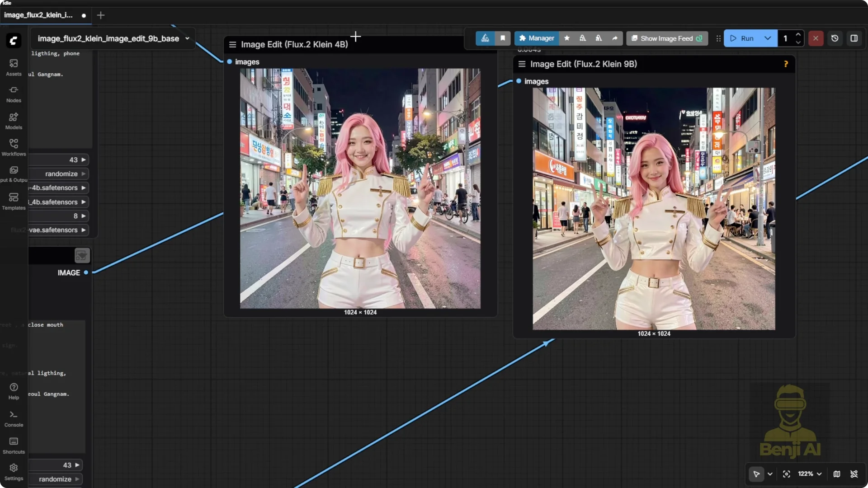
Task: Open the Image Edit (Flux.2 Klein 9B) node menu
Action: (x=522, y=64)
